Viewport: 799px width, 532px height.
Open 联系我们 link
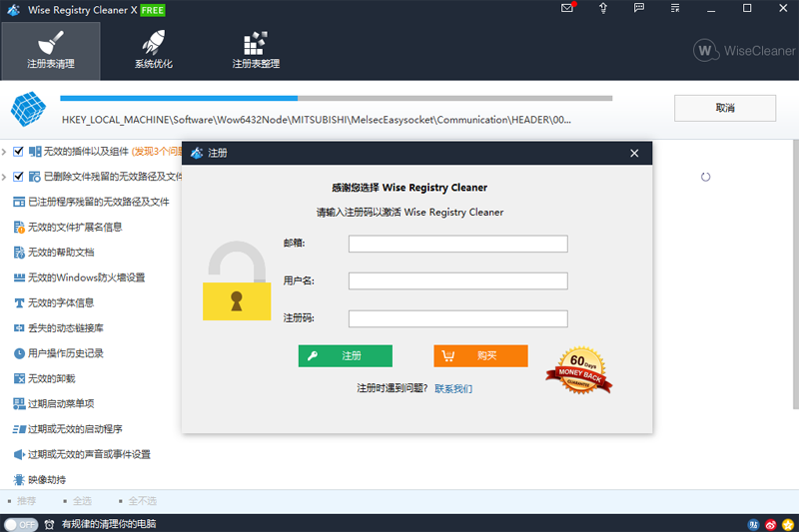[x=453, y=389]
